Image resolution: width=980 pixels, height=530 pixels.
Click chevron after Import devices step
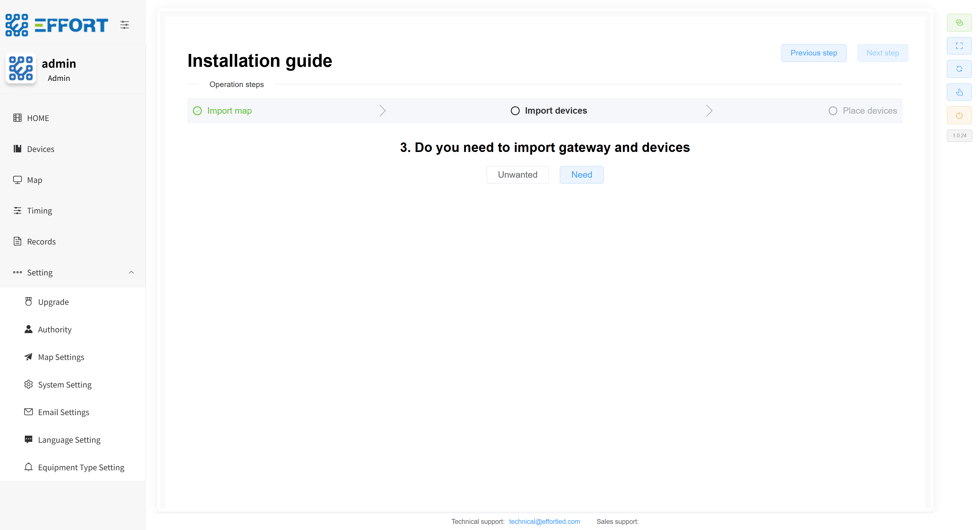pos(709,111)
